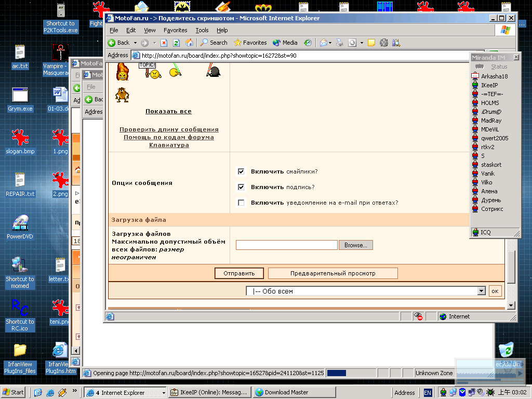Click the privacy report icon in IE status bar

click(418, 316)
